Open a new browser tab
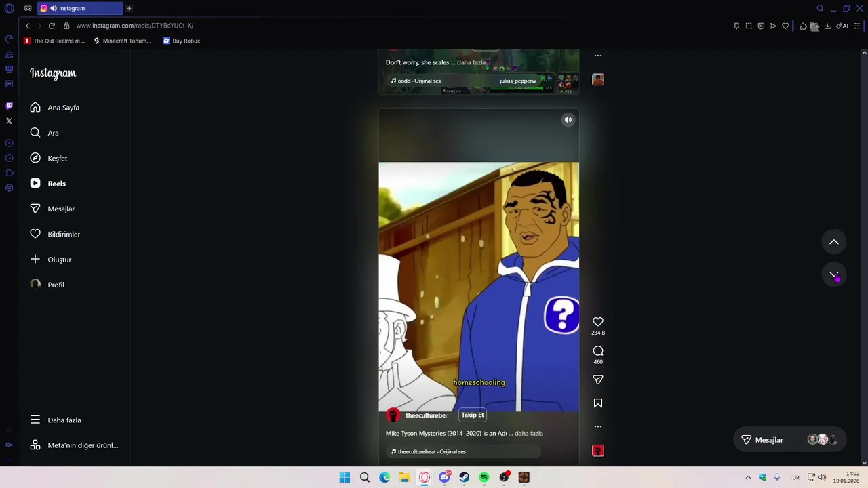The height and width of the screenshot is (488, 868). (129, 8)
